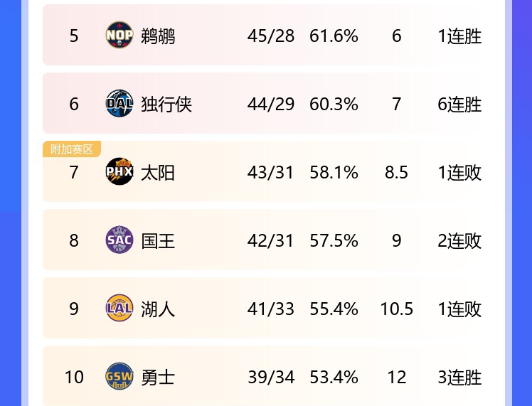This screenshot has height=406, width=532.
Task: Click the Phoenix Suns PHX logo
Action: (x=119, y=172)
